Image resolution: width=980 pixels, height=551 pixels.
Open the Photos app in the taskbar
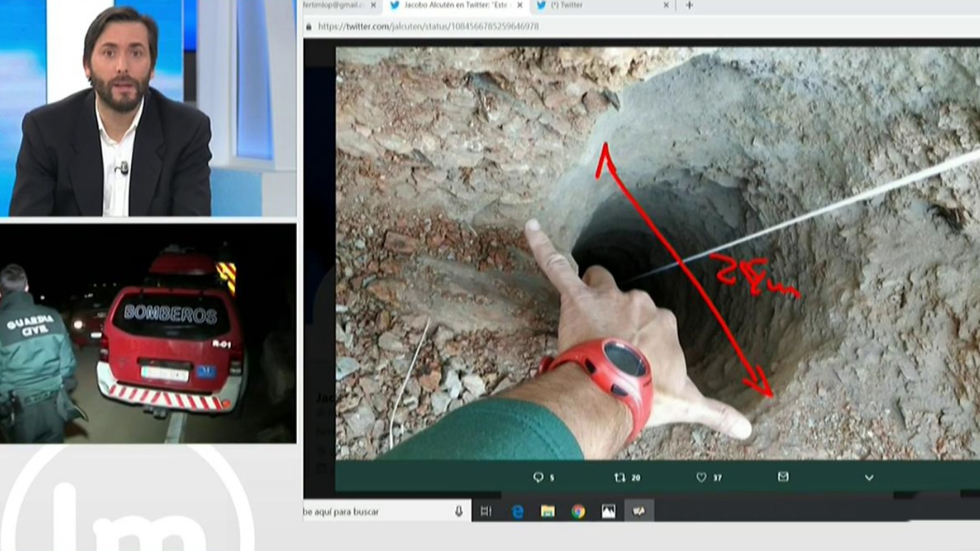pyautogui.click(x=608, y=511)
